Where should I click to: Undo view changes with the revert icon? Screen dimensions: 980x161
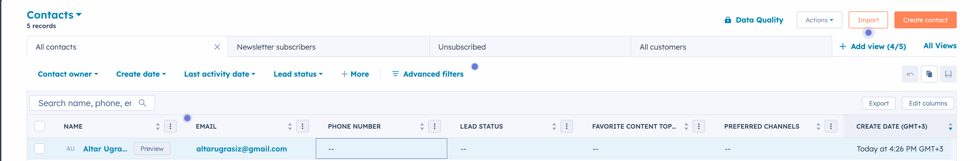[910, 74]
